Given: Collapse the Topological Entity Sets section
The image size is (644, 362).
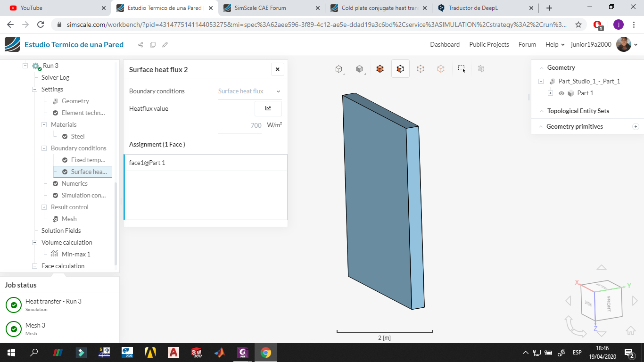Looking at the screenshot, I should pyautogui.click(x=542, y=111).
